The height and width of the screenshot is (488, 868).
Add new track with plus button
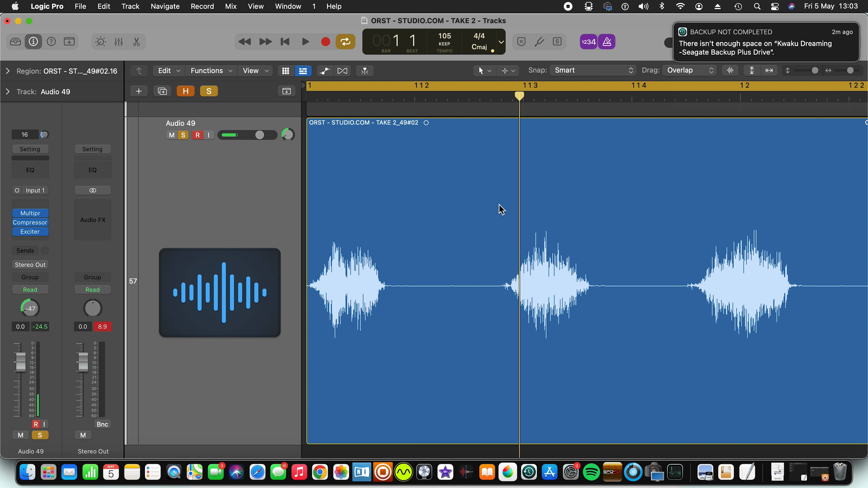point(139,91)
